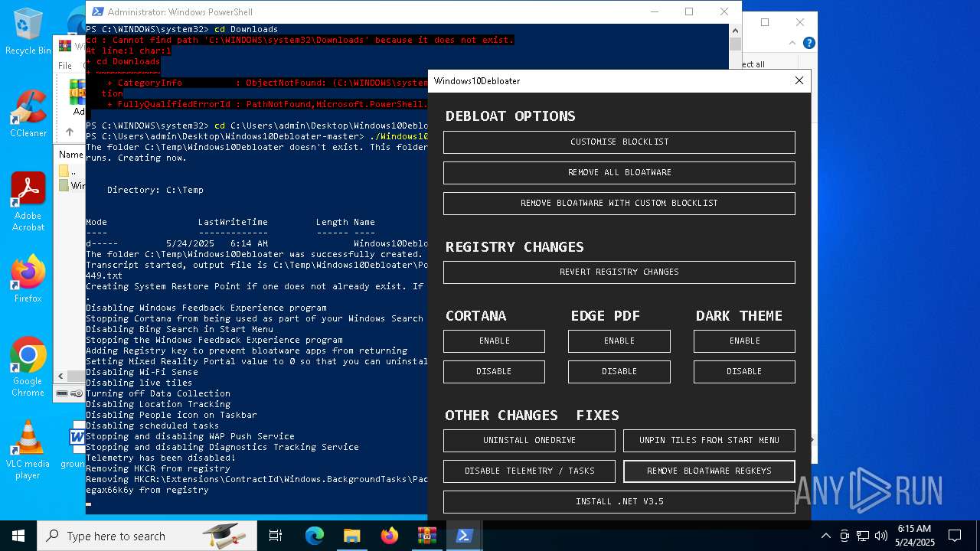This screenshot has height=551, width=980.
Task: Open the notification center
Action: pos(955,536)
